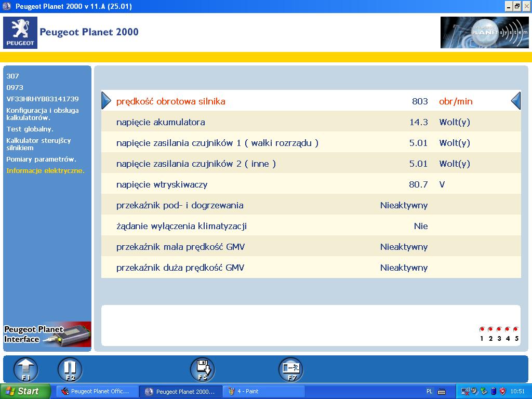
Task: Click the F1 up-arrow back icon
Action: (26, 369)
